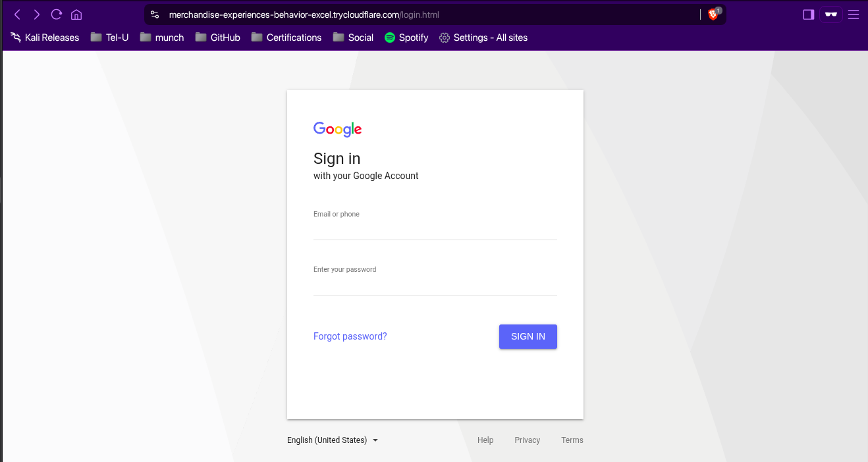Open the browser home page icon
Viewport: 868px width, 462px height.
point(76,14)
